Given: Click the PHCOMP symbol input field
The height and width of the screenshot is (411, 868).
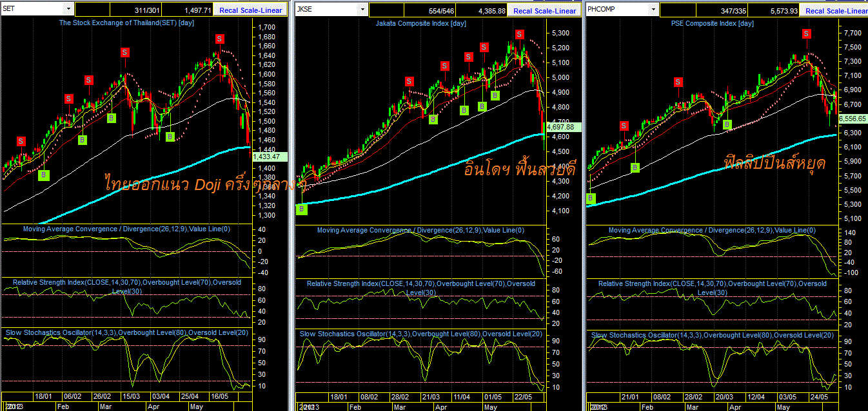Looking at the screenshot, I should tap(618, 10).
